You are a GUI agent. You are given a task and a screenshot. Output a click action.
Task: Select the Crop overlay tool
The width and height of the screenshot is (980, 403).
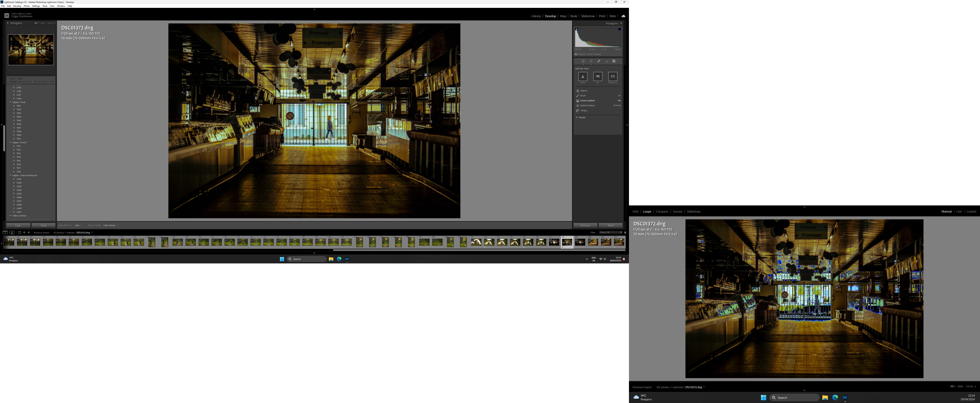591,61
